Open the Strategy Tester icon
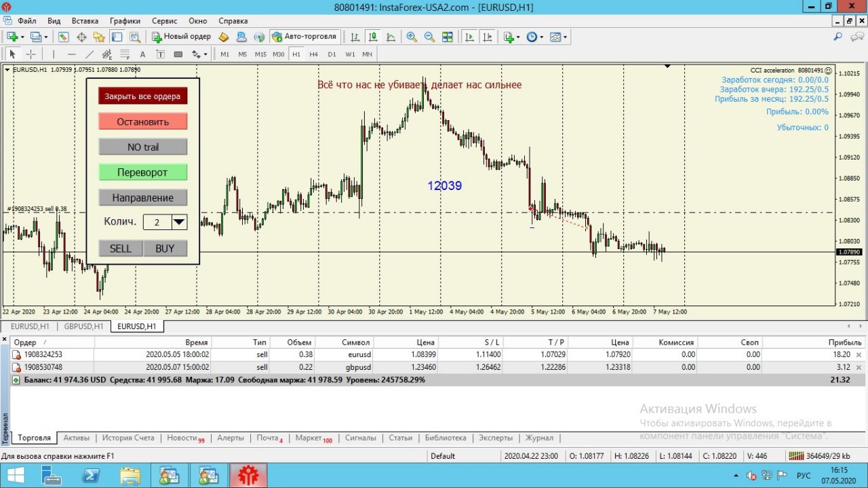This screenshot has height=488, width=868. [x=134, y=37]
